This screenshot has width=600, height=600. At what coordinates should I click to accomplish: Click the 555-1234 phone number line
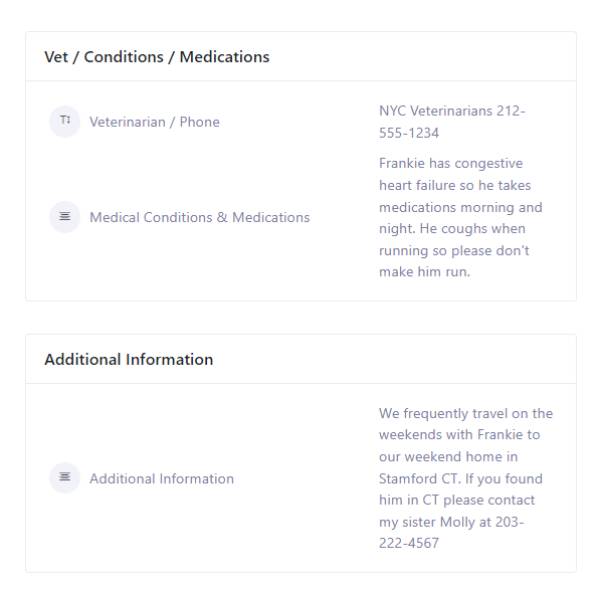tap(409, 133)
